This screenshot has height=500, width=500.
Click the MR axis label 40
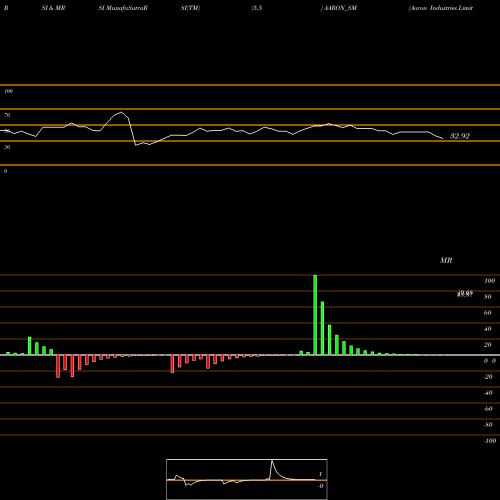(488, 329)
